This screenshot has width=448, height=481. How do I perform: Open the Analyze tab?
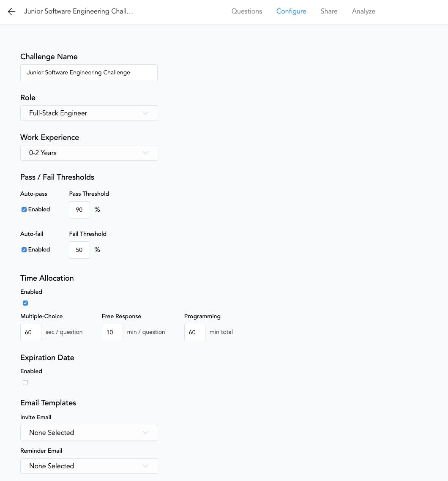click(x=363, y=11)
